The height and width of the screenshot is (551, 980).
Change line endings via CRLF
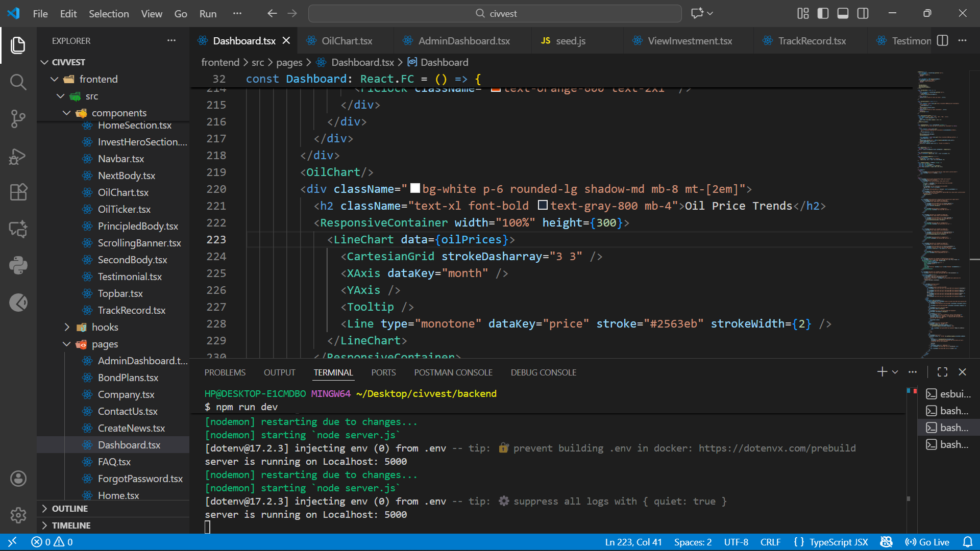770,542
